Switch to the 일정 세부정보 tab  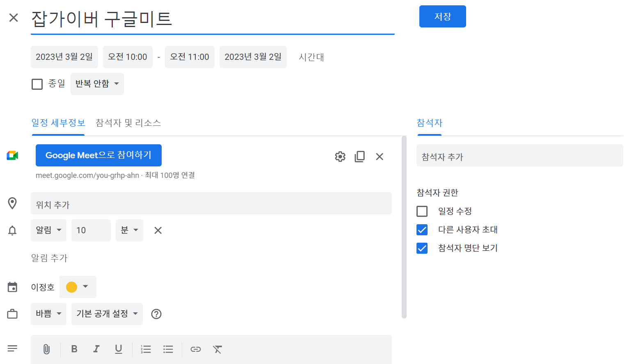point(58,123)
